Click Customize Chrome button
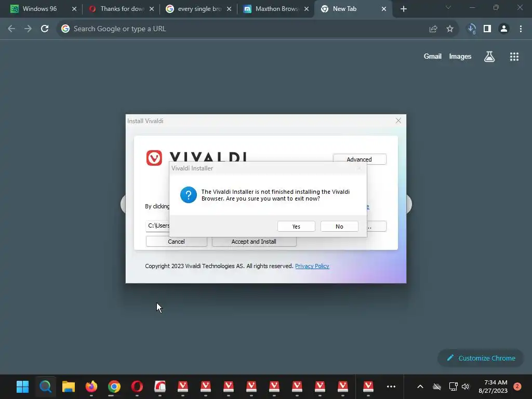The width and height of the screenshot is (532, 399). pyautogui.click(x=481, y=358)
